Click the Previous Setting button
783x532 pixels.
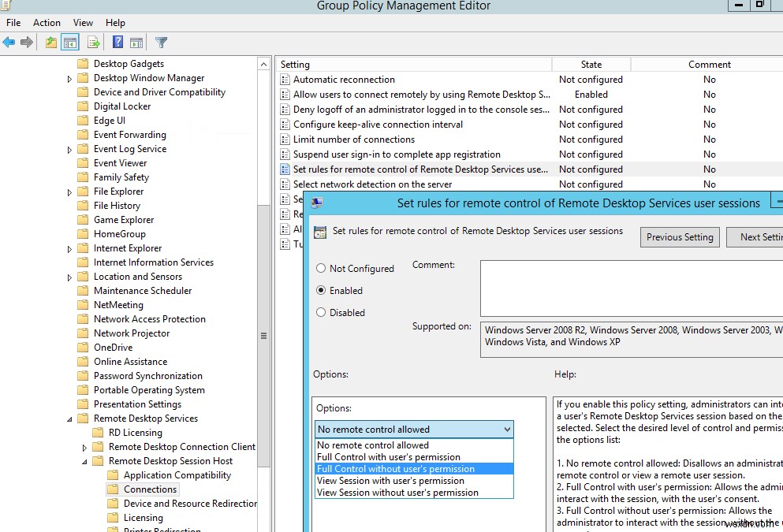[x=679, y=236]
